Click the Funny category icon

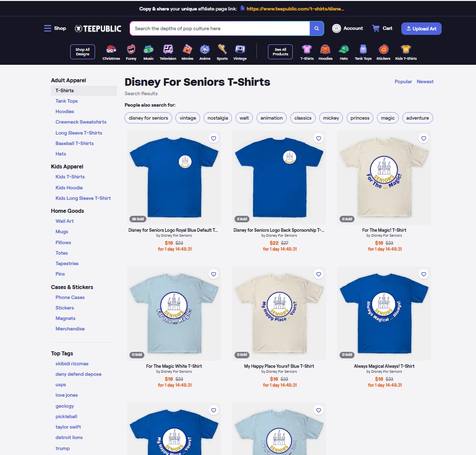131,49
